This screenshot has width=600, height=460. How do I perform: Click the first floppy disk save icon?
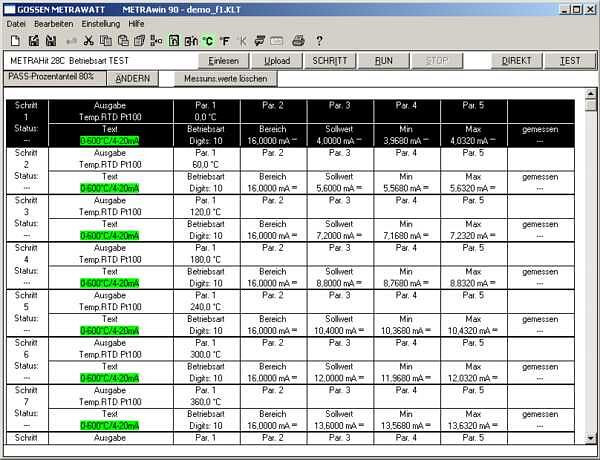click(x=33, y=40)
